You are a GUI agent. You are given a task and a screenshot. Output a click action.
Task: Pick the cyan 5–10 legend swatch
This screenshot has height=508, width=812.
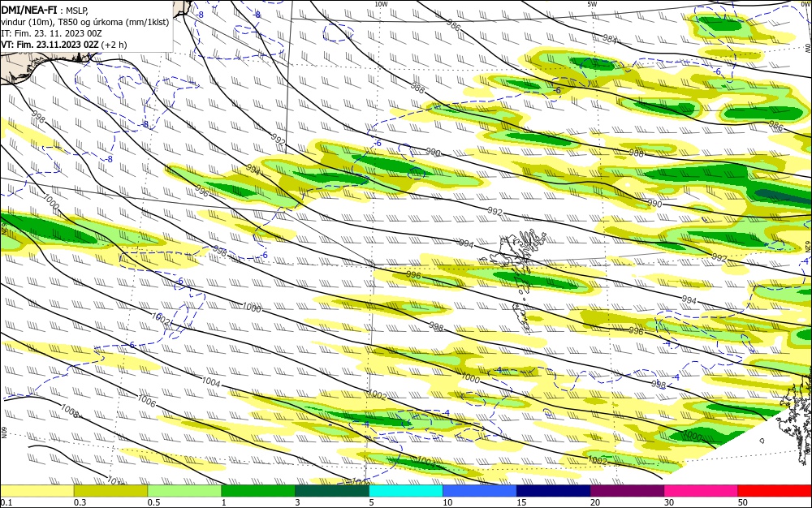(406, 491)
